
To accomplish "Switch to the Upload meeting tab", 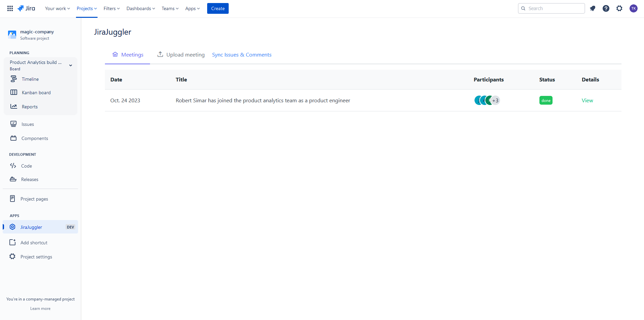I will point(181,55).
